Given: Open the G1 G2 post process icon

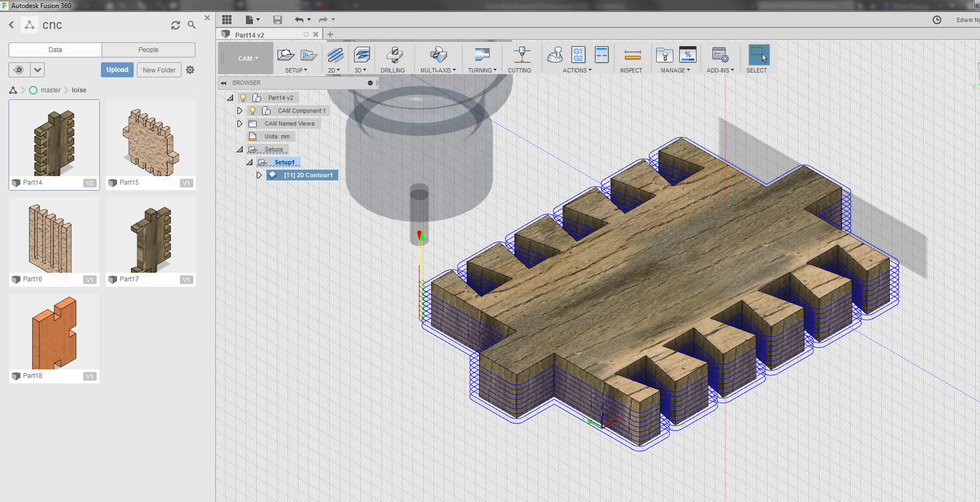Looking at the screenshot, I should [578, 55].
